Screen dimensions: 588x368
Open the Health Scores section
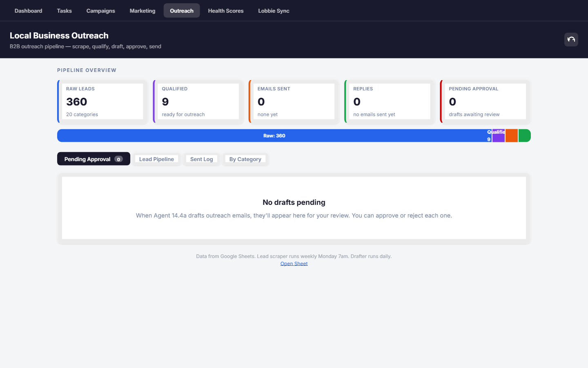pyautogui.click(x=225, y=11)
